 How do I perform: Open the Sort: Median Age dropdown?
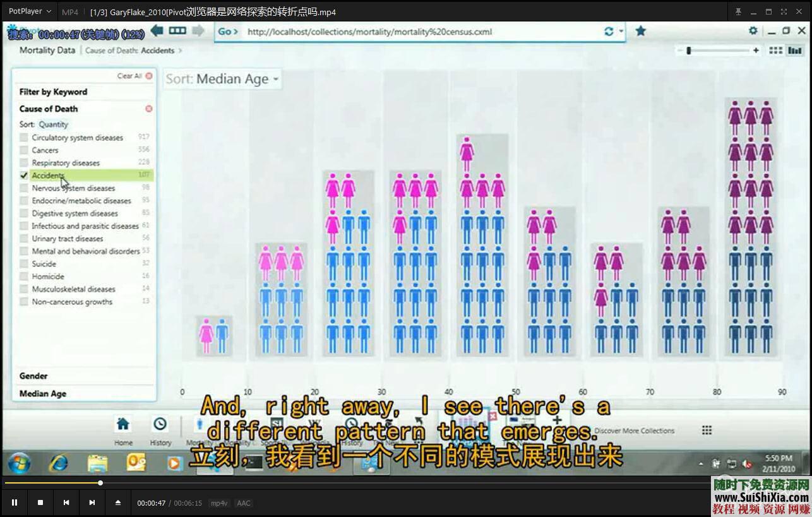click(222, 79)
